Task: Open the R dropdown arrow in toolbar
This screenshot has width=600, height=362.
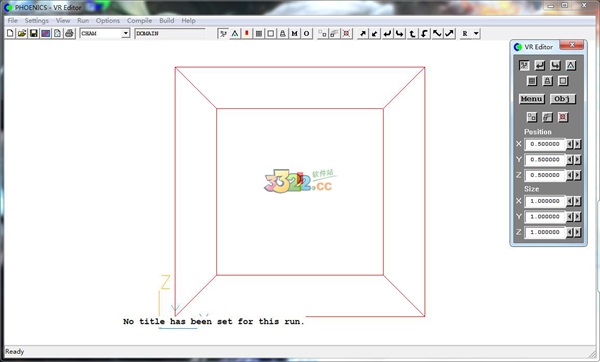Action: pyautogui.click(x=476, y=34)
